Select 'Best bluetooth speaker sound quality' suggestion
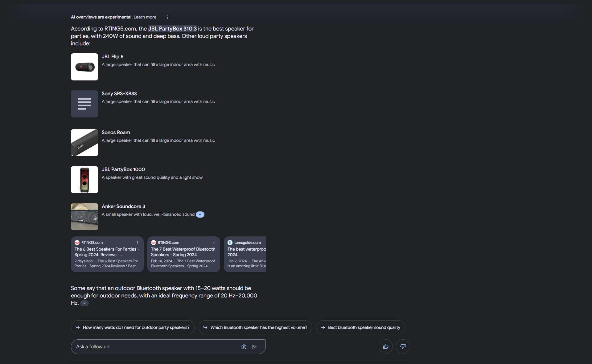The height and width of the screenshot is (364, 592). (361, 327)
